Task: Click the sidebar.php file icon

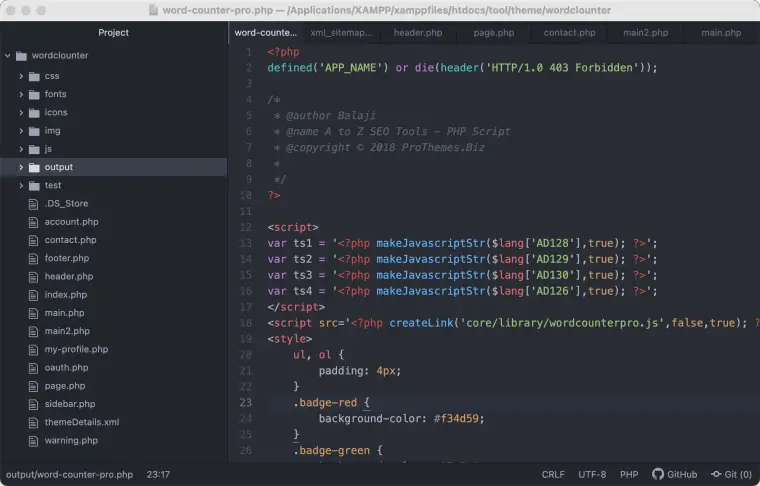Action: point(33,405)
